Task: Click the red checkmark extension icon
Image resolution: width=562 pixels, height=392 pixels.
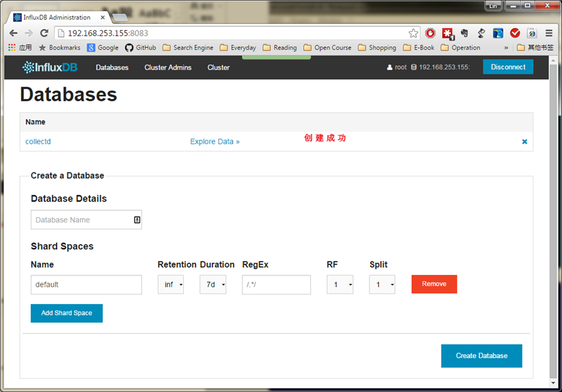Action: click(515, 33)
